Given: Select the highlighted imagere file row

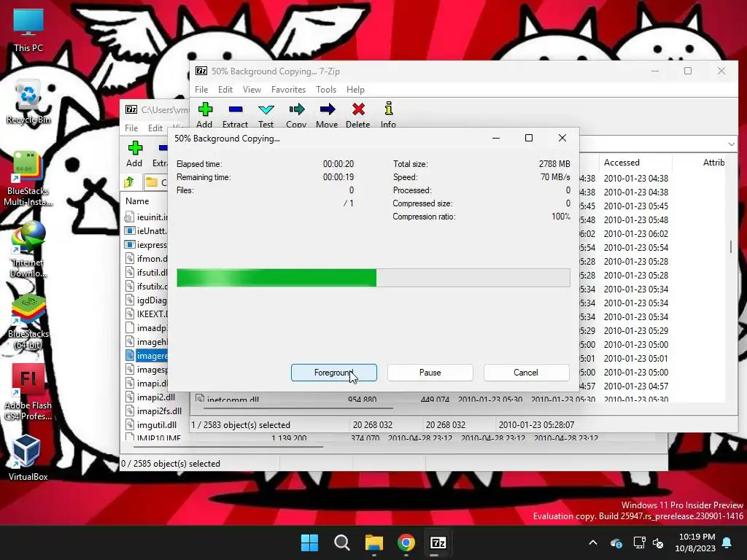Looking at the screenshot, I should 146,356.
